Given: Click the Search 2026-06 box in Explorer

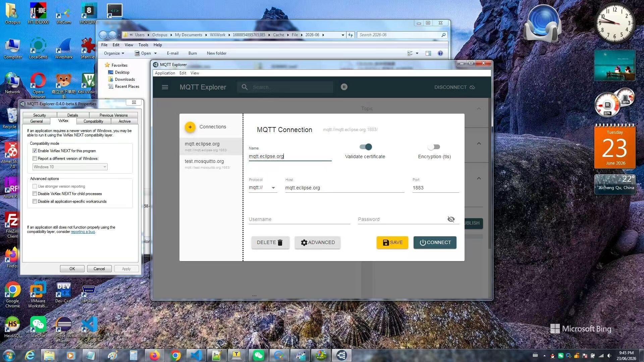Looking at the screenshot, I should pos(402,35).
